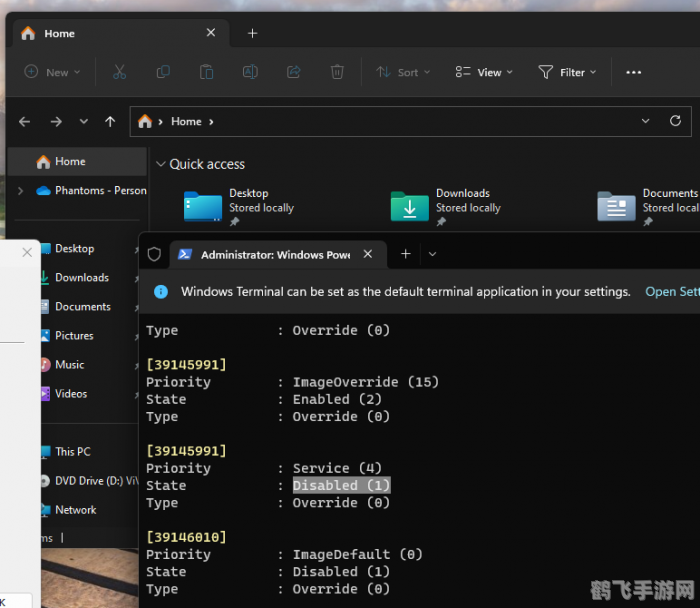Click the Share icon in toolbar
Viewport: 700px width, 608px height.
(x=294, y=72)
